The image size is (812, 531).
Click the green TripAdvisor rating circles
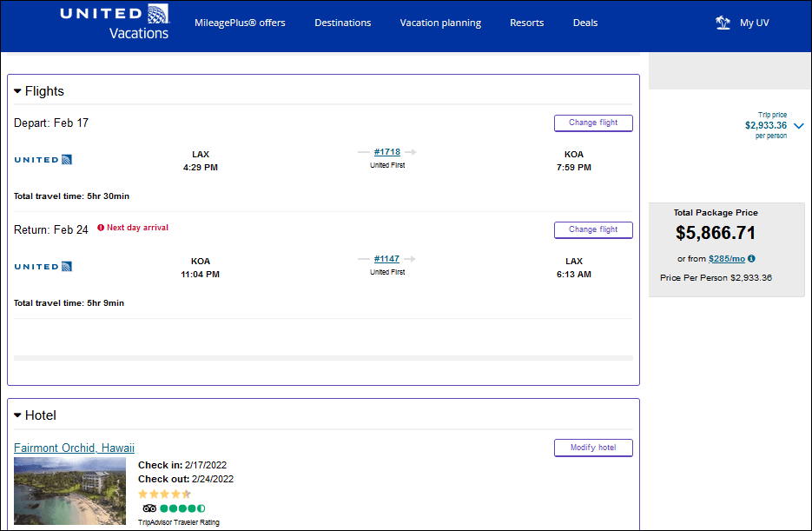click(x=182, y=508)
